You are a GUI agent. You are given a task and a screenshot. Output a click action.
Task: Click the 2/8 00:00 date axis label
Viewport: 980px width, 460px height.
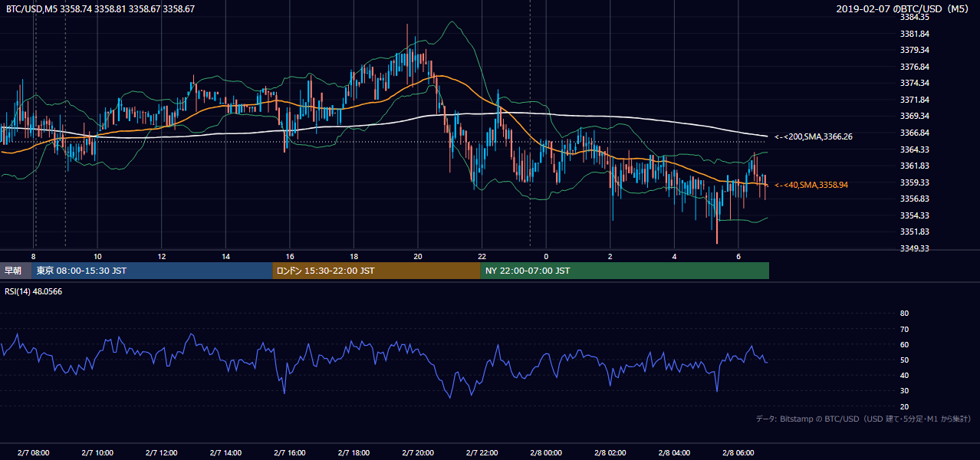[x=546, y=452]
